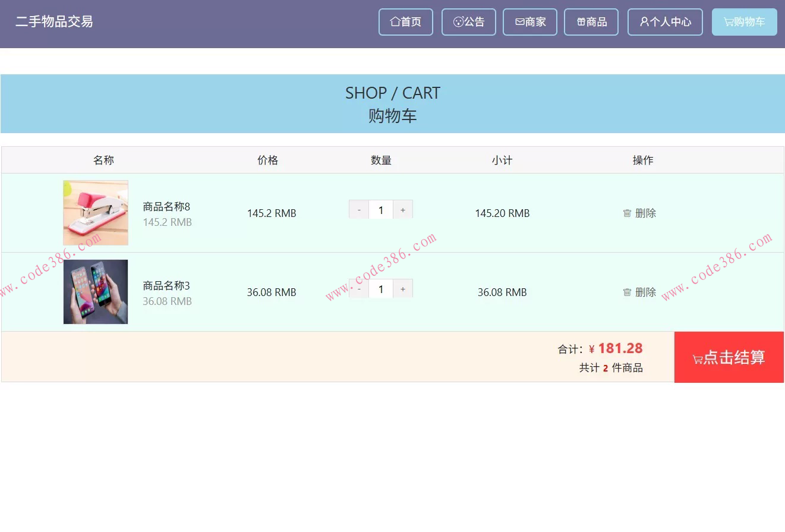
Task: Click the plus button for 商品名称3 quantity
Action: pos(403,288)
